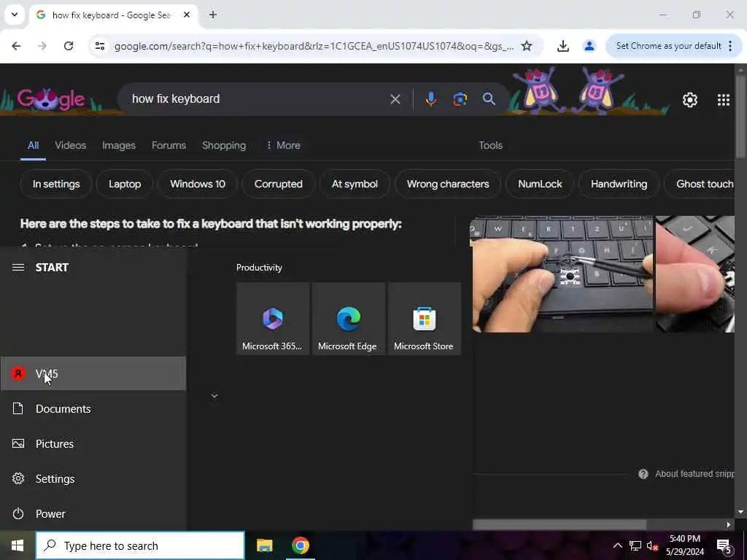Switch to the Shopping tab

224,145
